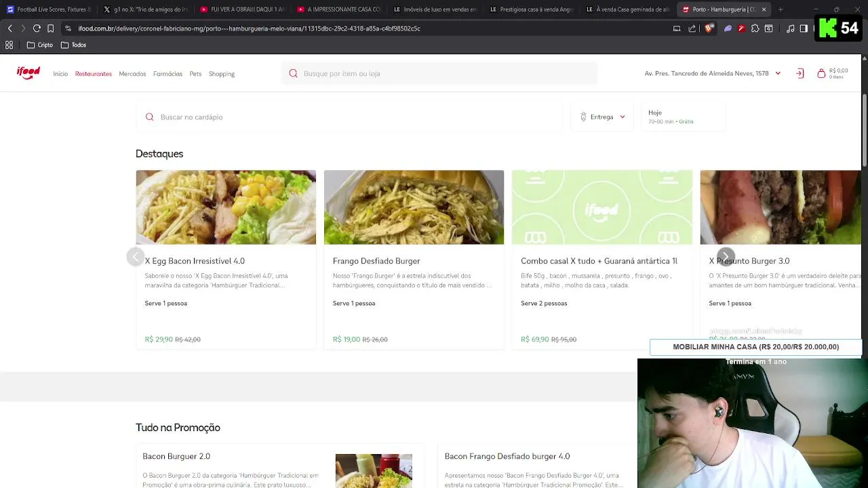Open the red pickaxe extension icon

[741, 28]
